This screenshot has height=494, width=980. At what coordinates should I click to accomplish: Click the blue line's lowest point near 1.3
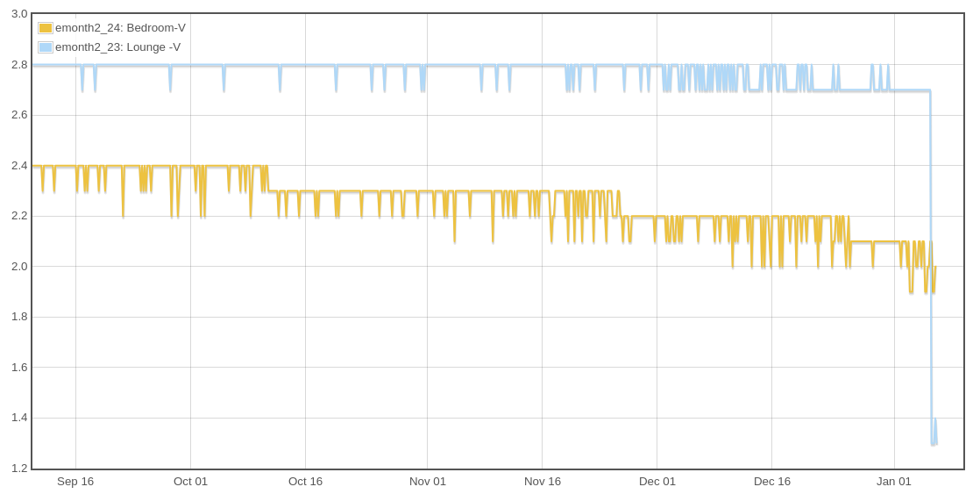[x=933, y=443]
